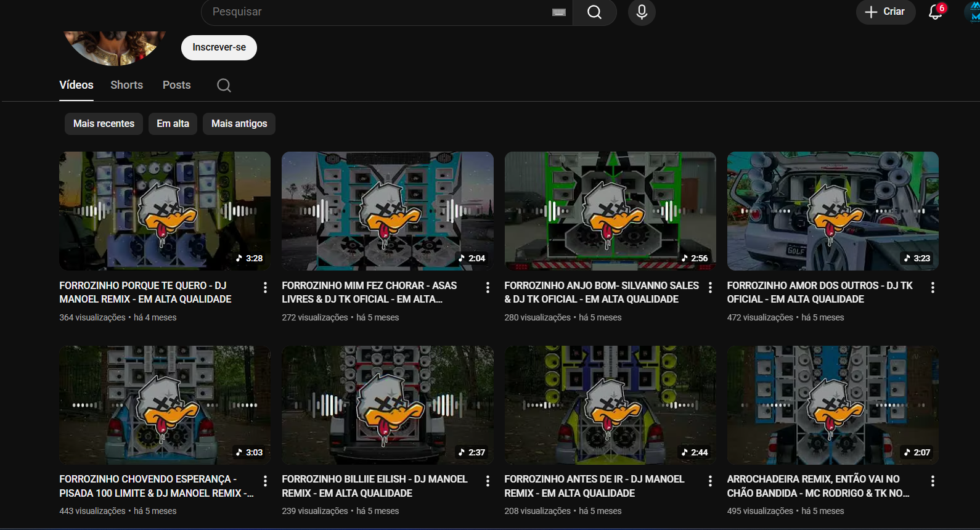Open video title FORROZINHO ANTES DE IR

click(x=594, y=486)
